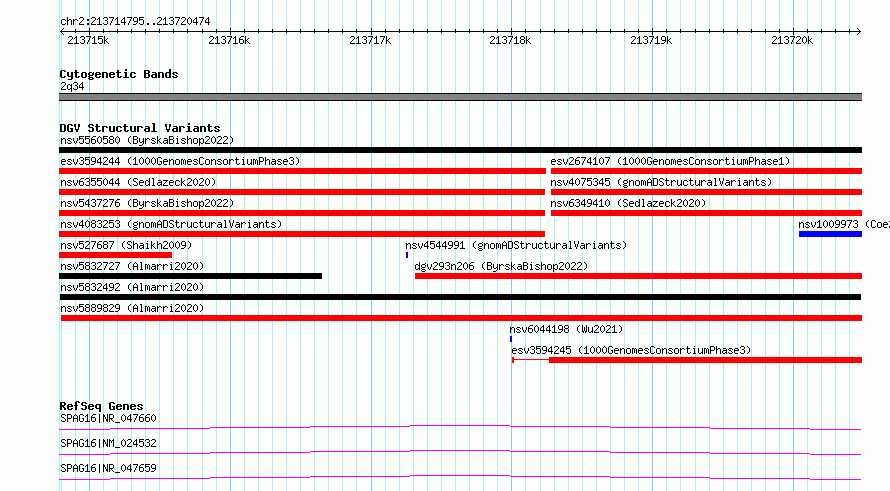Open the nsv4075345 (gnomADStructuralVariants) label
The image size is (890, 491).
click(661, 182)
